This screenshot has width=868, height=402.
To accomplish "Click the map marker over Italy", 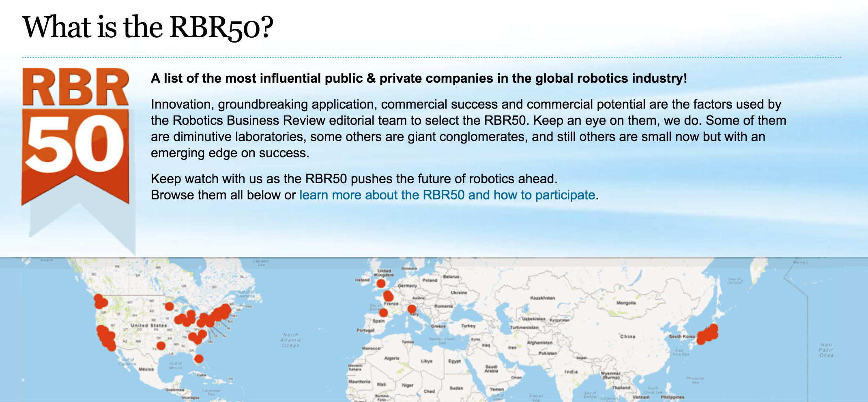I will click(x=412, y=309).
